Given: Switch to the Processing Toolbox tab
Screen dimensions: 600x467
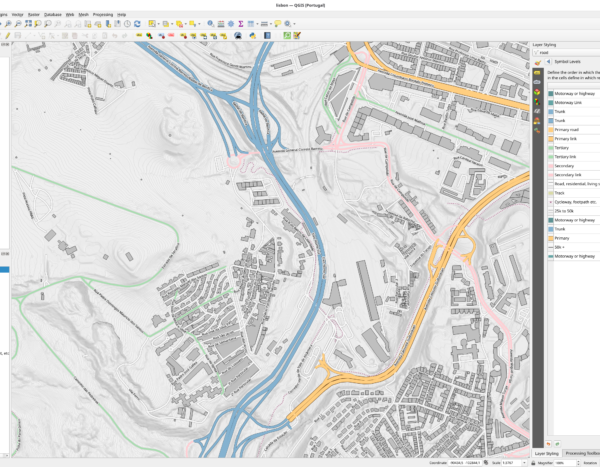Looking at the screenshot, I should [582, 453].
